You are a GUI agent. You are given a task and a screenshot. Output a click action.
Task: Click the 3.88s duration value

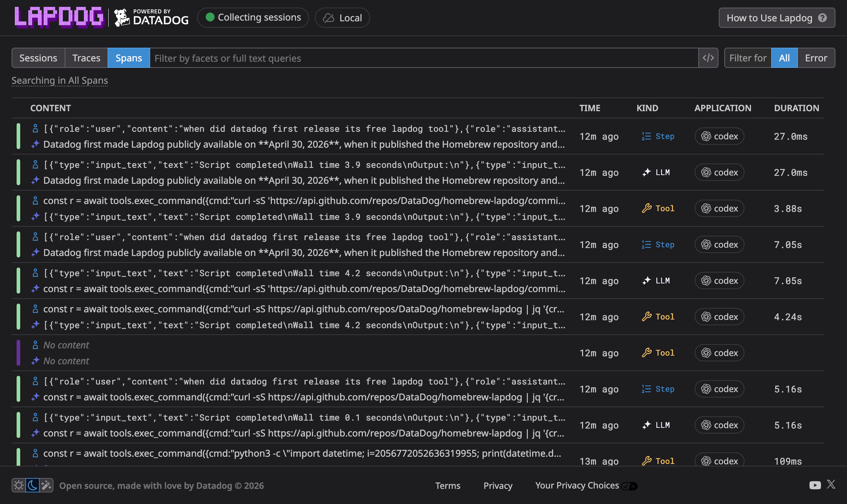click(x=788, y=209)
